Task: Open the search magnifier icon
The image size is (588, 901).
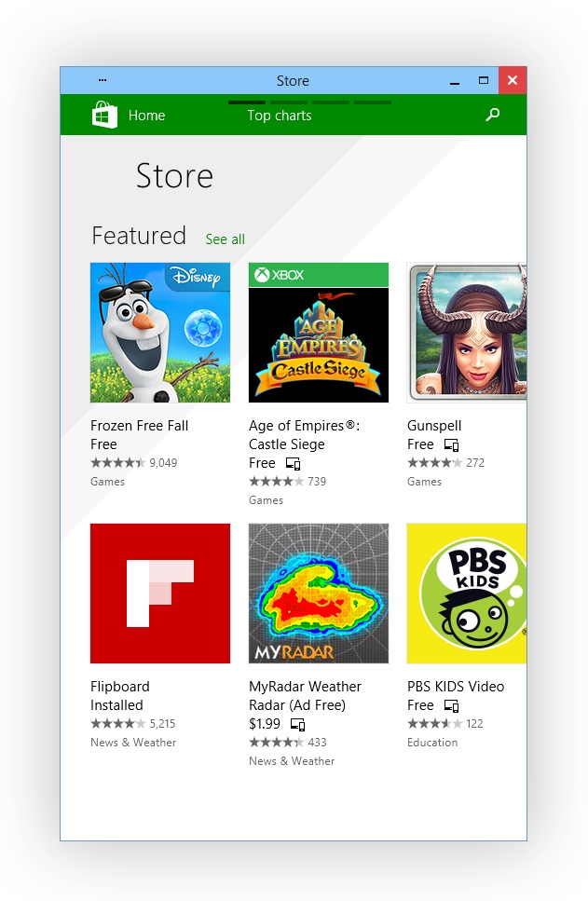Action: 493,115
